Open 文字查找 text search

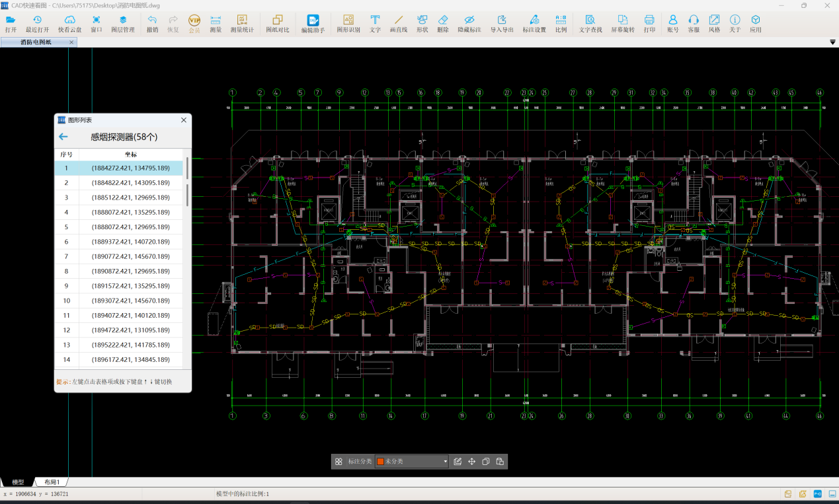pyautogui.click(x=590, y=24)
